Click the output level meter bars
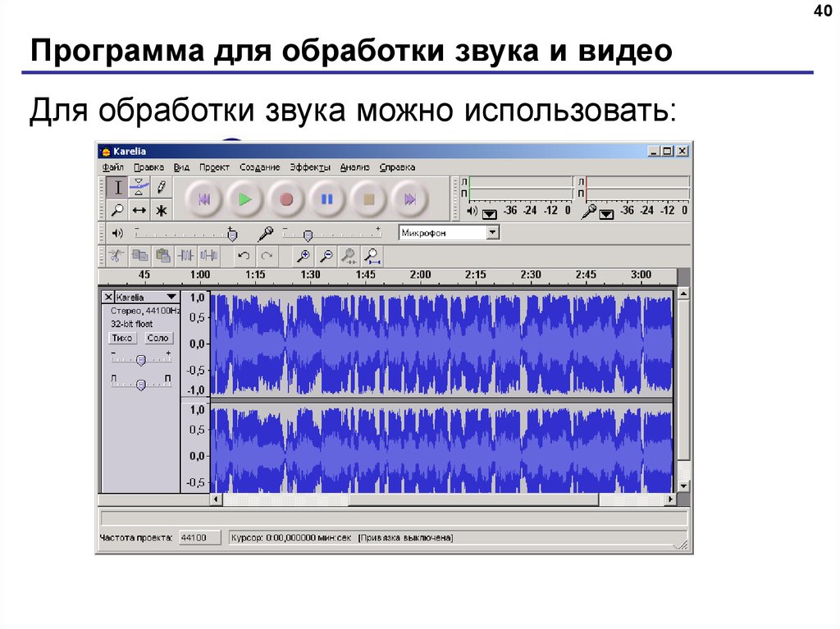This screenshot has width=840, height=629. [521, 188]
